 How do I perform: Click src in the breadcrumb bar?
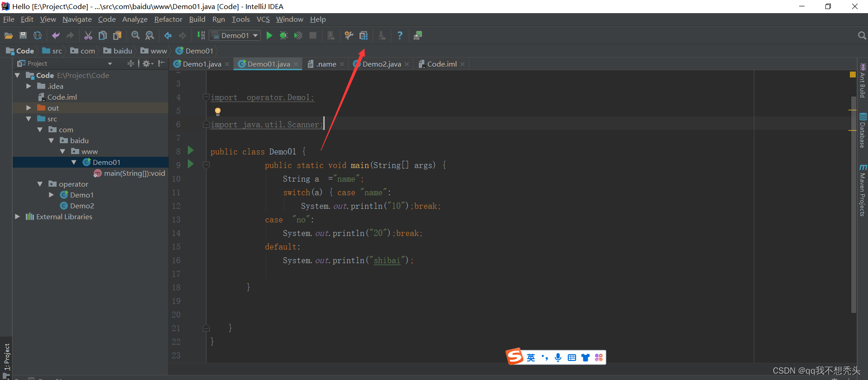coord(52,51)
